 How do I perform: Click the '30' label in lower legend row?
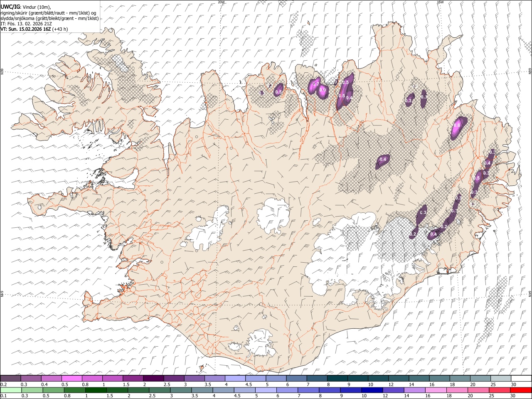[513, 396]
